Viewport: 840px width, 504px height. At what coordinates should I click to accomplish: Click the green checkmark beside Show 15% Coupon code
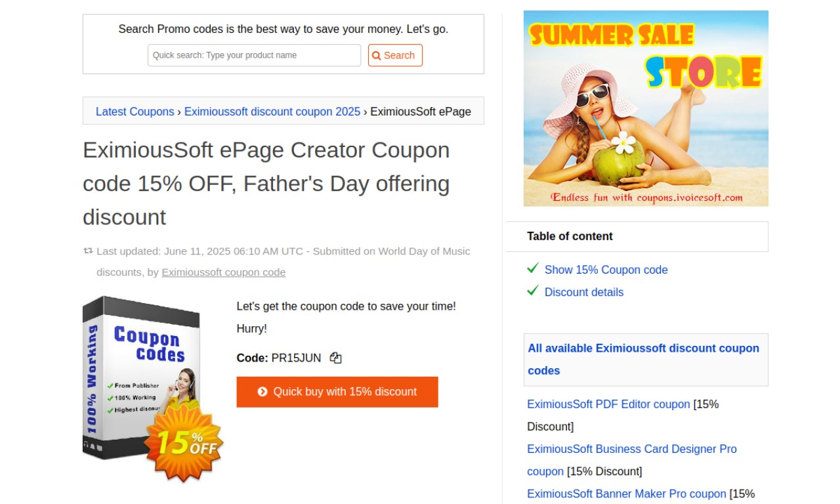(x=533, y=268)
